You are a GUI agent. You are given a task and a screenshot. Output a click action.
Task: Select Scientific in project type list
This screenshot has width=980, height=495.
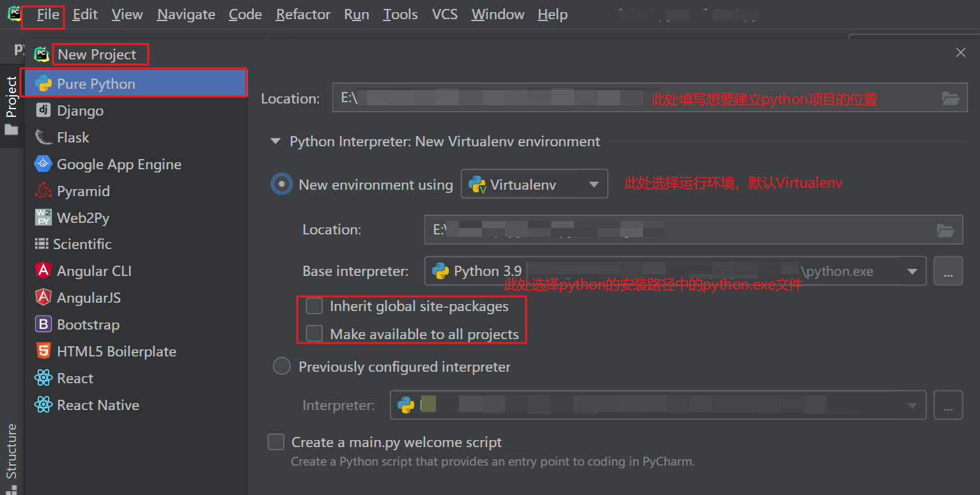[136, 244]
